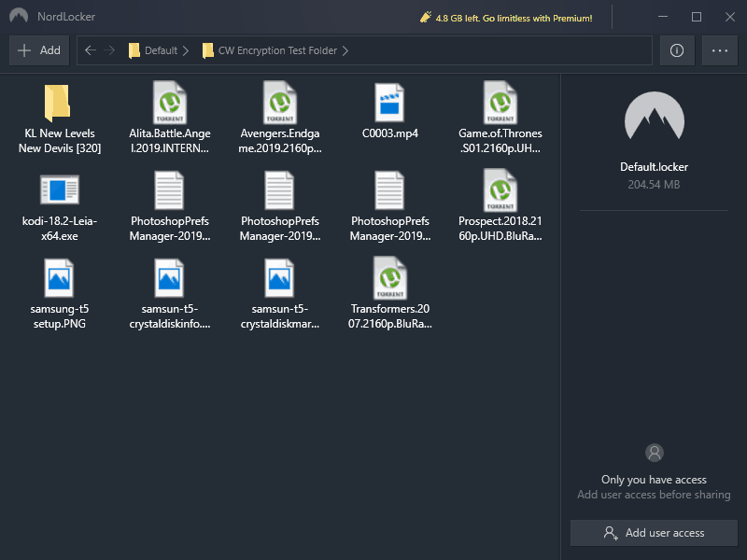Maximize the NordLocker window

coord(696,17)
